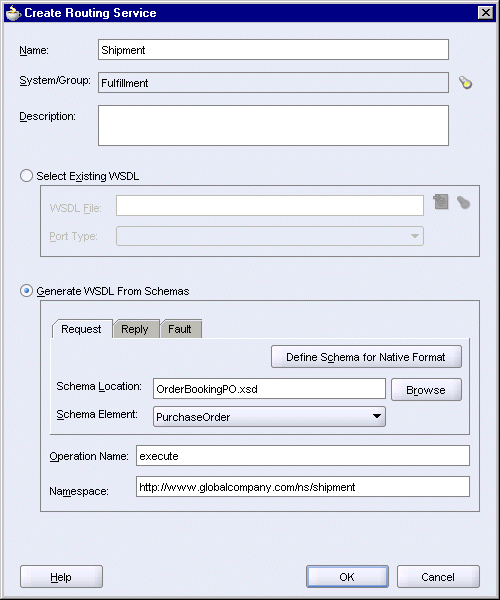The height and width of the screenshot is (600, 500).
Task: Click the coffee cup icon in title bar
Action: tap(13, 13)
